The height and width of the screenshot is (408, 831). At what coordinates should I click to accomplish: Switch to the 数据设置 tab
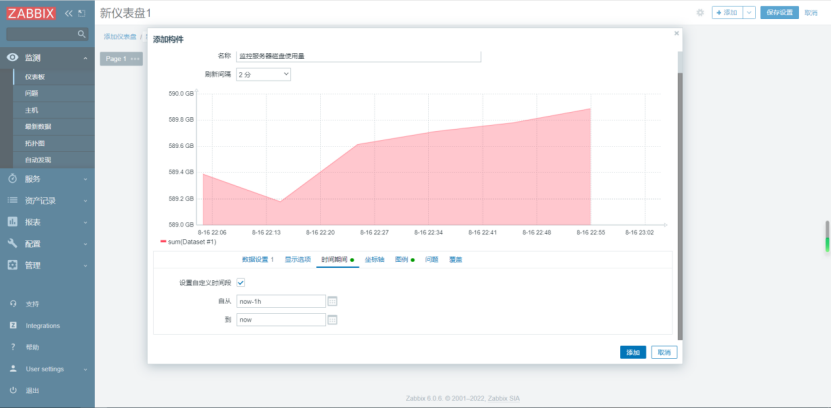pyautogui.click(x=258, y=260)
